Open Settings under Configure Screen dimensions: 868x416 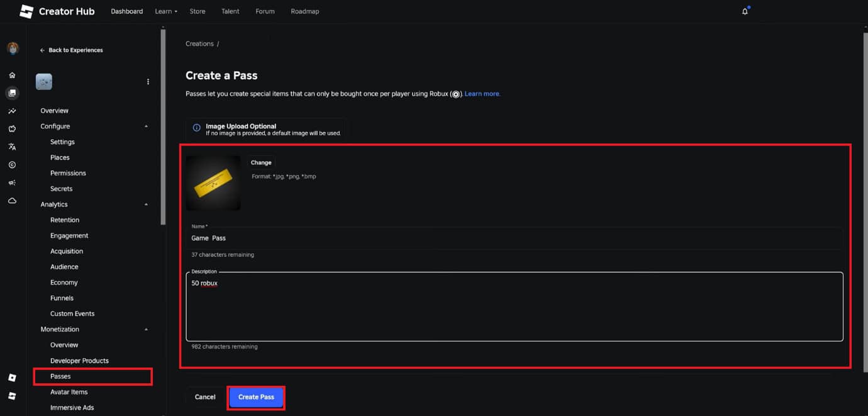point(62,142)
